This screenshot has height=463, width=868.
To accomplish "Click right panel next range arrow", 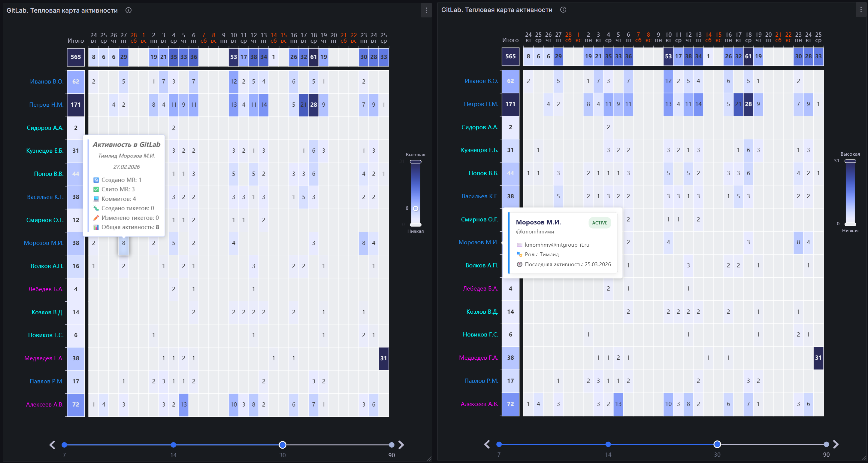I will pyautogui.click(x=836, y=444).
